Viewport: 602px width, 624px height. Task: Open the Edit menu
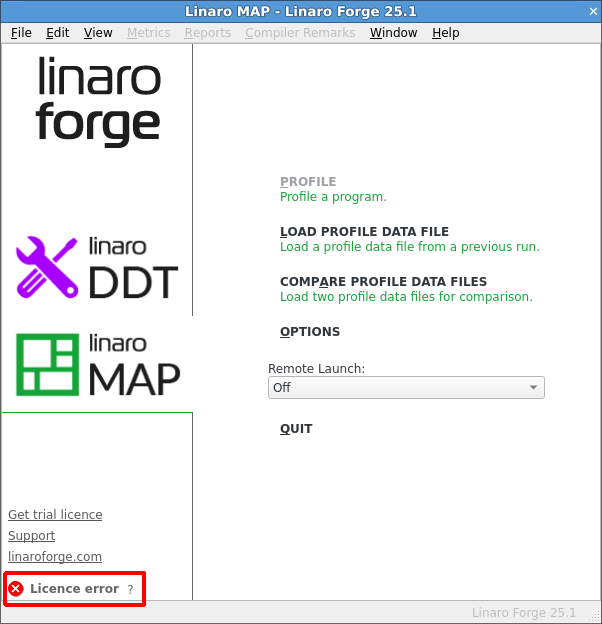click(x=58, y=32)
